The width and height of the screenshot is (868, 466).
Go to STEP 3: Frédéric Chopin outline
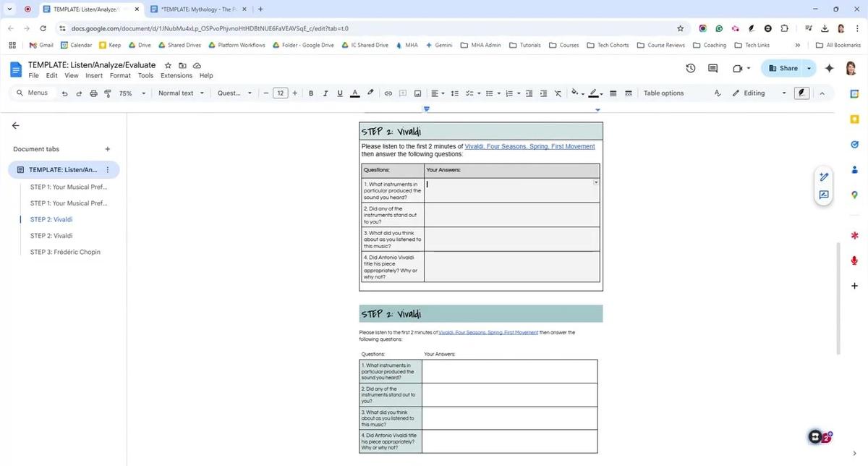[x=65, y=252]
